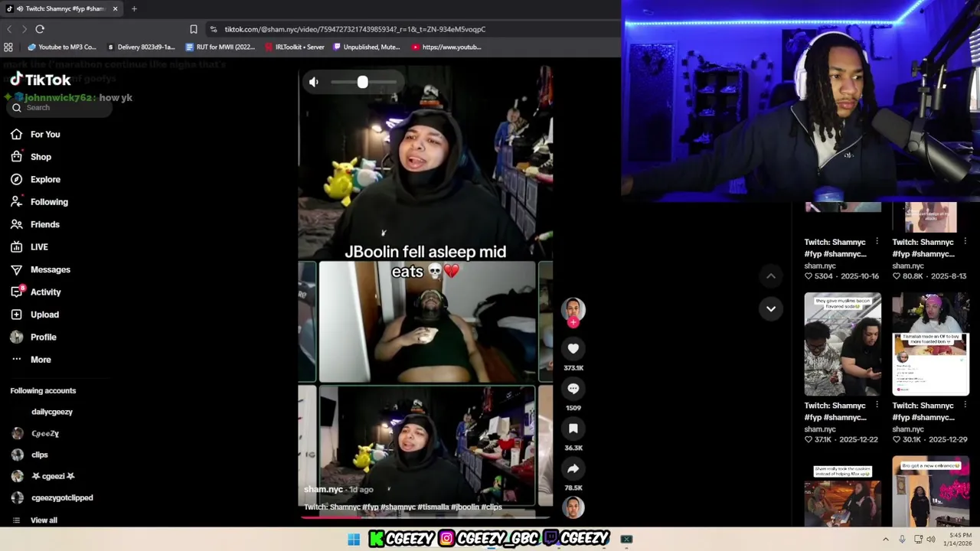Open the Delivery 8023d9 bookmark
Image resolution: width=980 pixels, height=551 pixels.
point(141,47)
